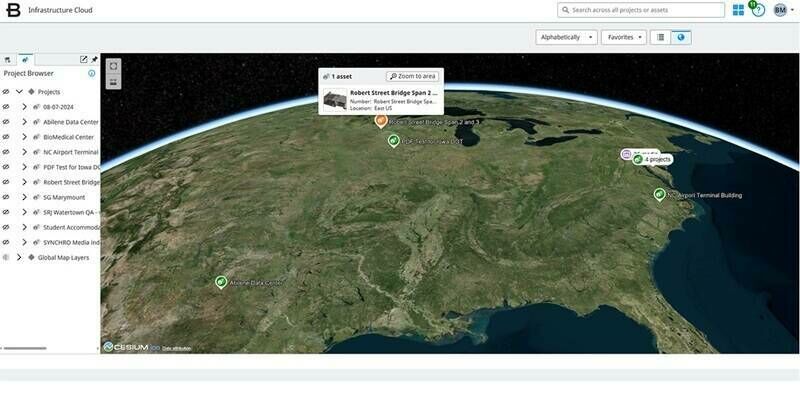Select Abilene Data Center tree row label

point(71,122)
